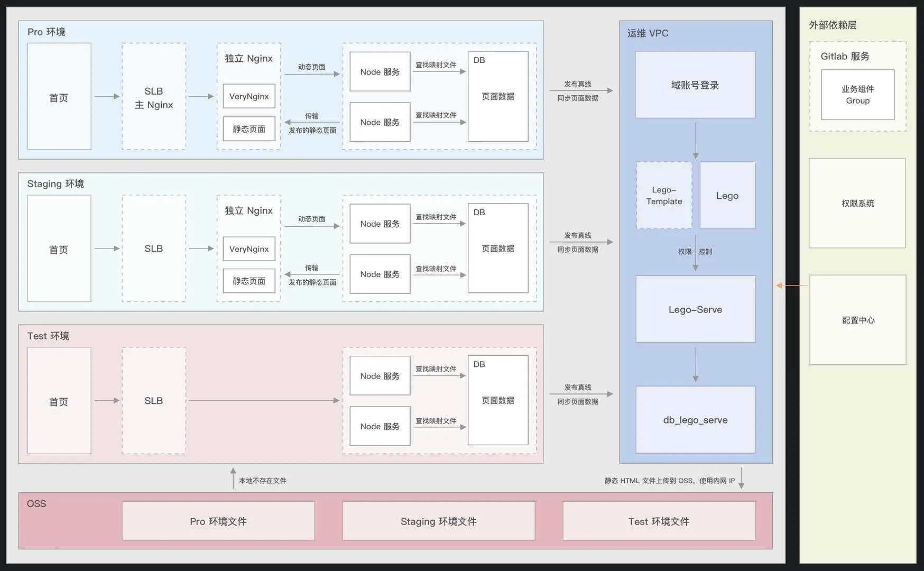Click the Staging 环境 title label

(56, 184)
